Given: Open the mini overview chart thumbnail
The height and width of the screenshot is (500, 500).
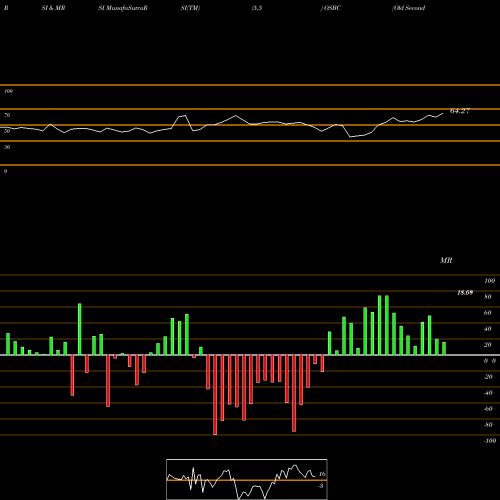Looking at the screenshot, I should click(247, 479).
